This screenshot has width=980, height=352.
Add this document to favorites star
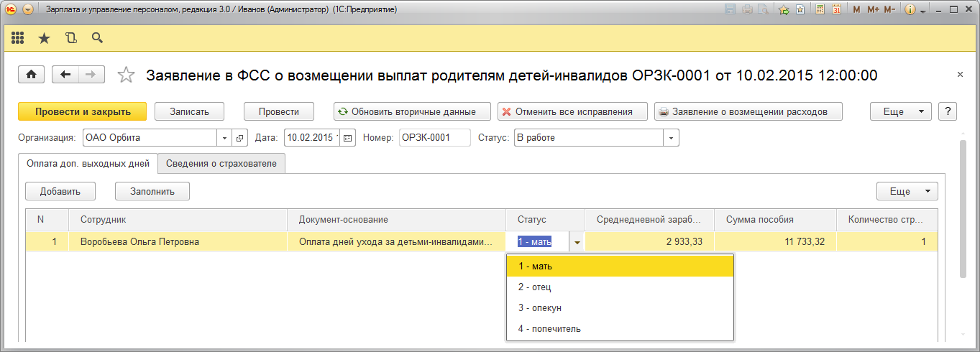tap(126, 75)
